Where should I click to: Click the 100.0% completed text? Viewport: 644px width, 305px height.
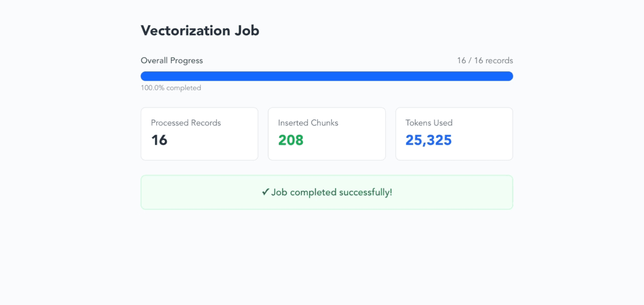(171, 88)
